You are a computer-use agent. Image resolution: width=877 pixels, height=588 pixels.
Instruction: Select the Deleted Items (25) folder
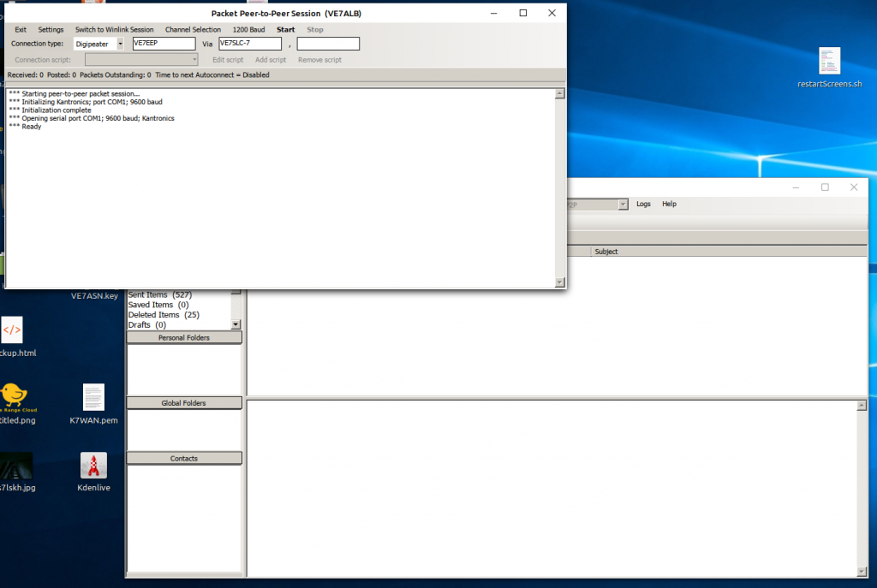pyautogui.click(x=164, y=315)
